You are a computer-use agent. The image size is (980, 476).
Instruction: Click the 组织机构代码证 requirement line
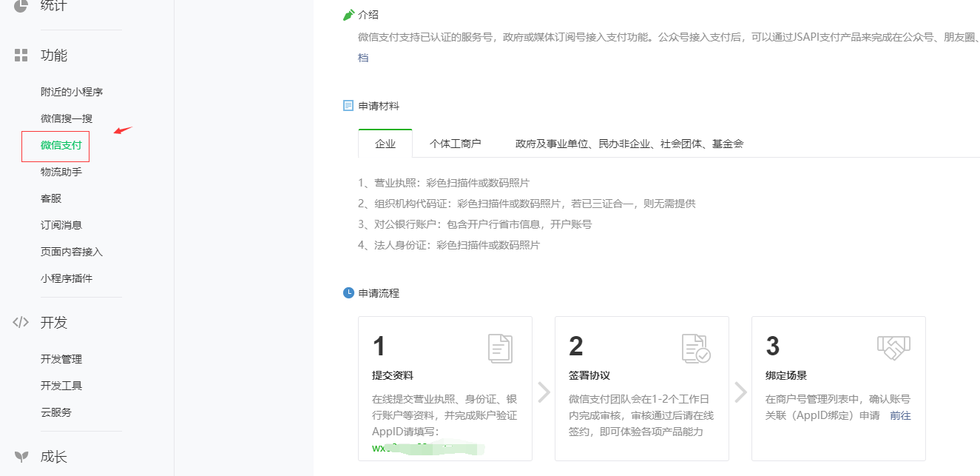pos(527,204)
